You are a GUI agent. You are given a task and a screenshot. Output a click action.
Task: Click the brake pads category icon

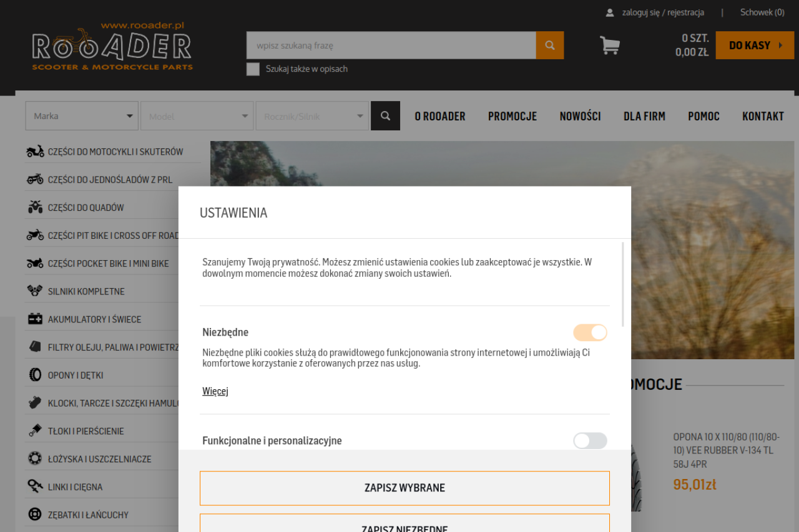pyautogui.click(x=35, y=403)
